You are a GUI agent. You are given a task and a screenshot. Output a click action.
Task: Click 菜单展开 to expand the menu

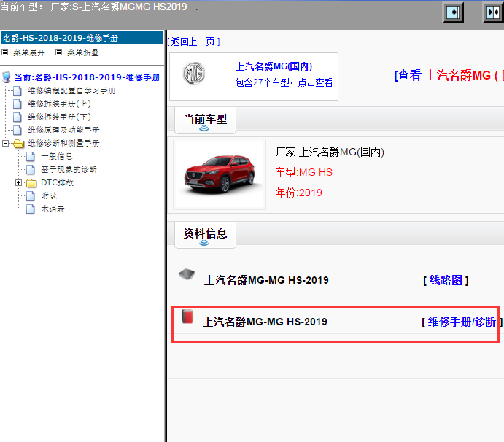tap(29, 53)
